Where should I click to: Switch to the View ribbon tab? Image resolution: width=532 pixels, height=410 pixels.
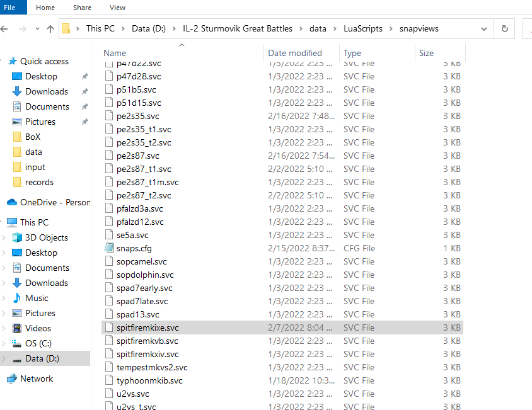point(117,8)
